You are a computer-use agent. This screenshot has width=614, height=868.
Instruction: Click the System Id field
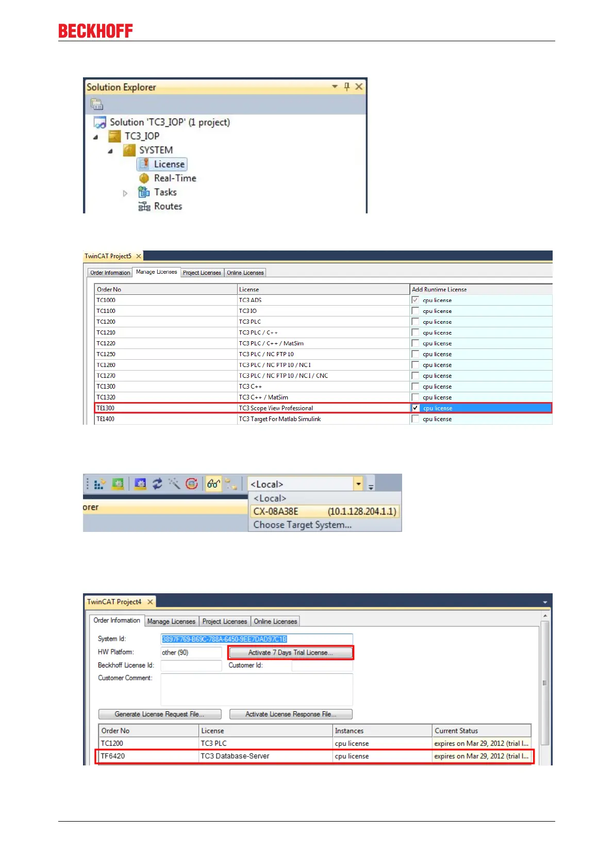coord(257,639)
